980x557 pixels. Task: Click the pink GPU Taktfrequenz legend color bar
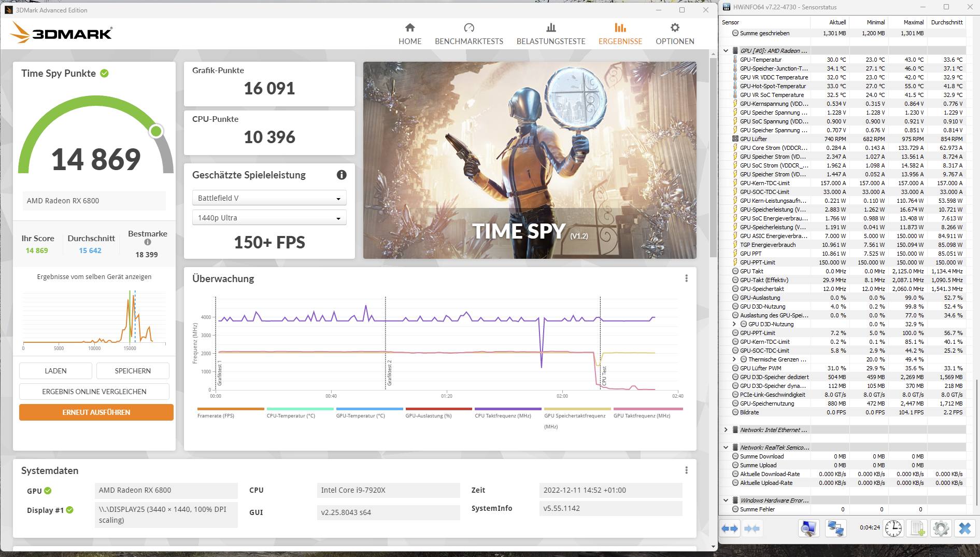tap(648, 409)
